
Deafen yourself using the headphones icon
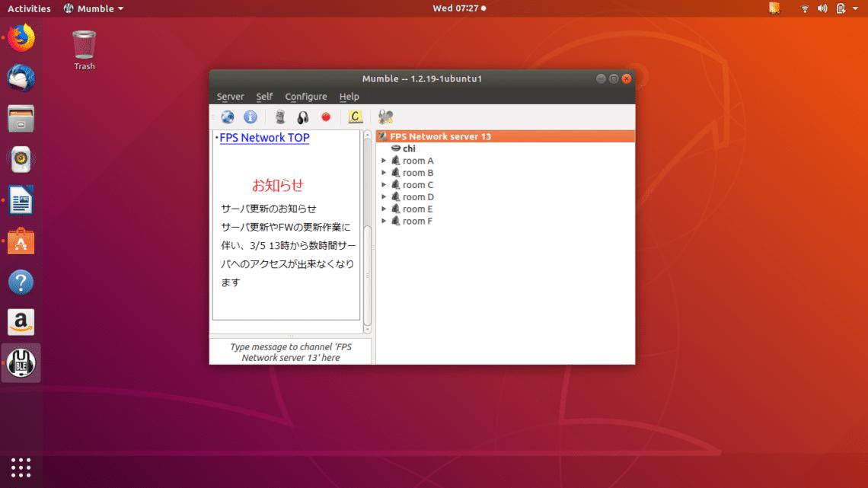point(302,116)
